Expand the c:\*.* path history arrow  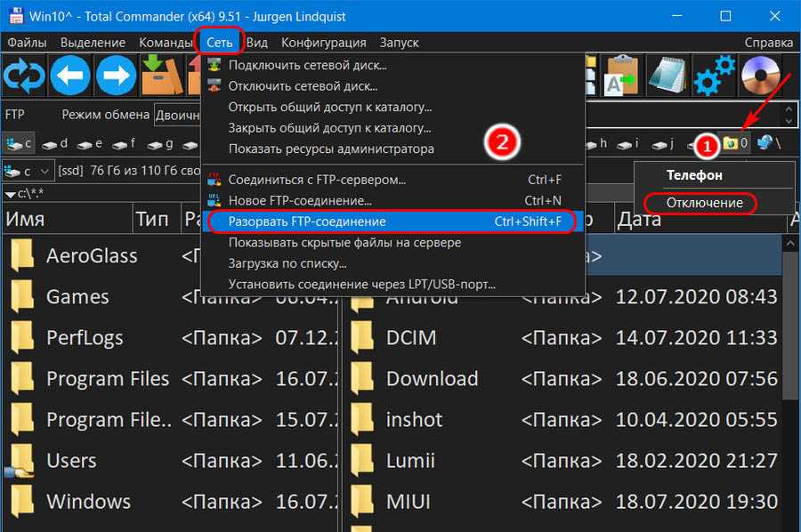10,194
